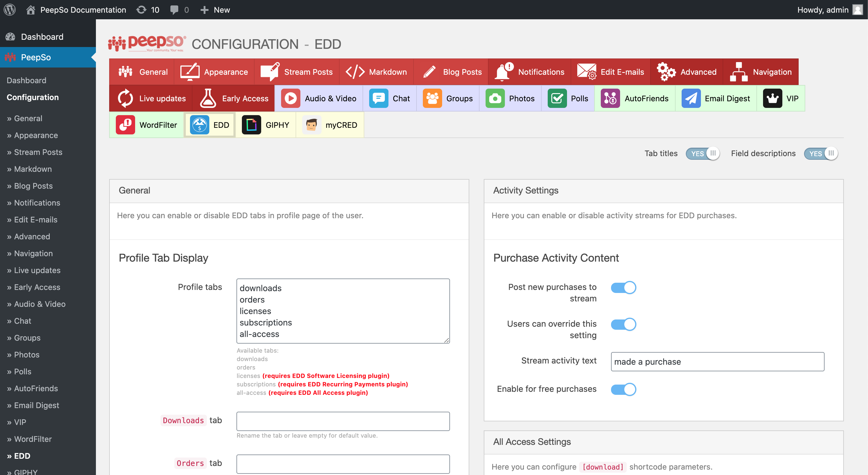Screen dimensions: 868x475
Task: Click the Advanced gears icon
Action: click(x=666, y=71)
